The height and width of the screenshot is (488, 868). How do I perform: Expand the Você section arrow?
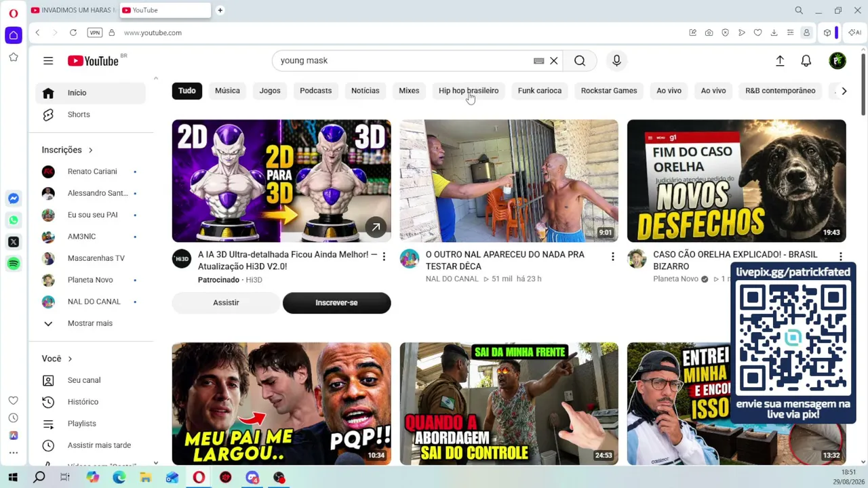pyautogui.click(x=70, y=359)
